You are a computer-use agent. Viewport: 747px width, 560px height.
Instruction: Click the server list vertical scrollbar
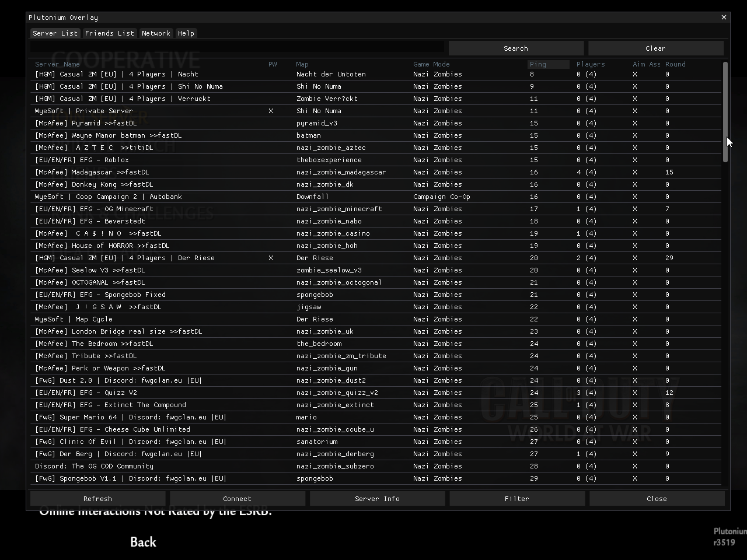click(x=725, y=112)
